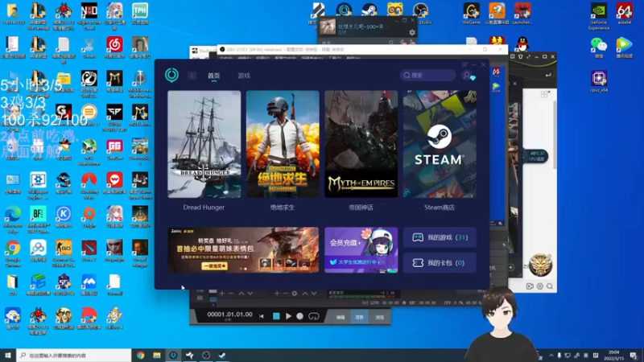Open the Google Chrome desktop icon
The image size is (644, 362).
(x=13, y=253)
